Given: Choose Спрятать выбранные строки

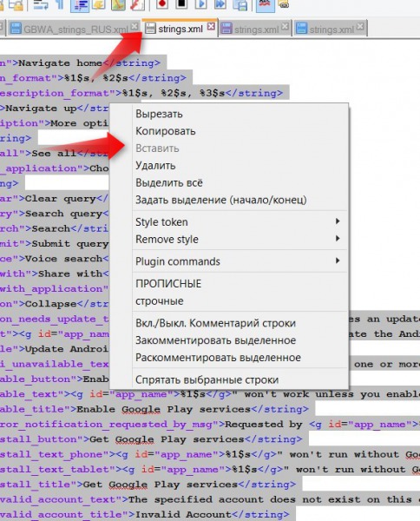Looking at the screenshot, I should (229, 379).
